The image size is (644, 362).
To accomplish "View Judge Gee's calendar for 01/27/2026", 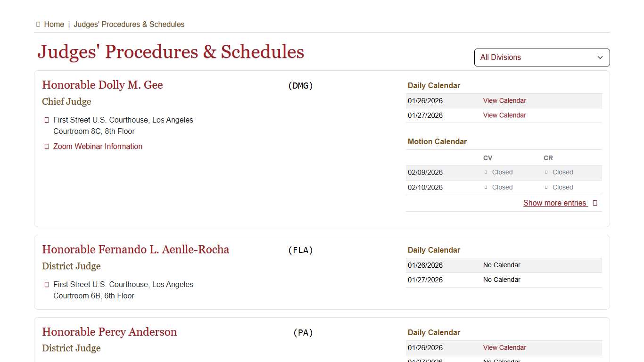I will (x=504, y=115).
